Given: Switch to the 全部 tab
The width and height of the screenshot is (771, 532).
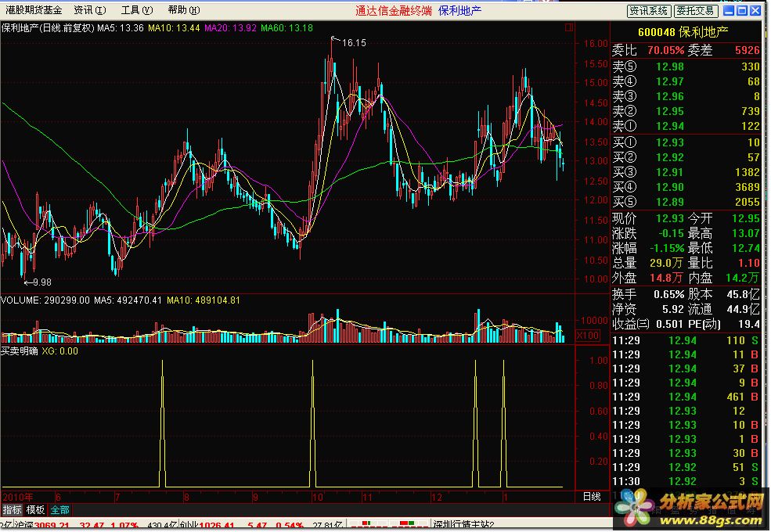Looking at the screenshot, I should [x=59, y=510].
